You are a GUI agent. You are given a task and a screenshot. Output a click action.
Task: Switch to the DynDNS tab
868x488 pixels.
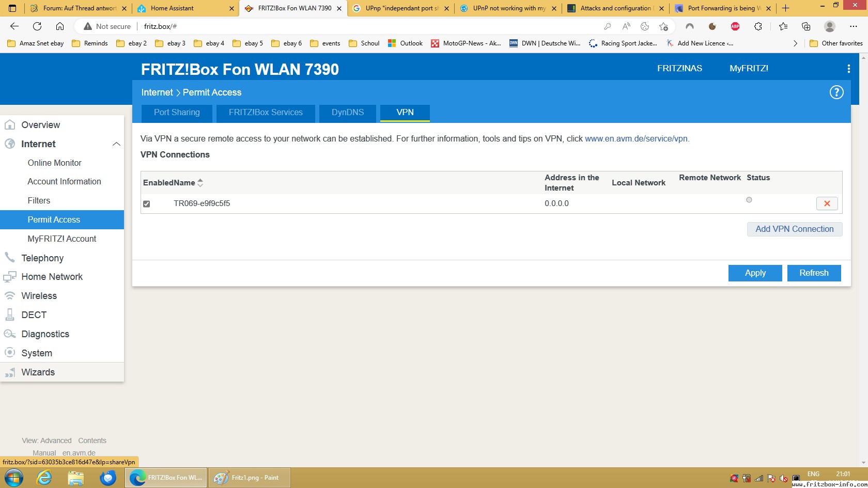[348, 113]
